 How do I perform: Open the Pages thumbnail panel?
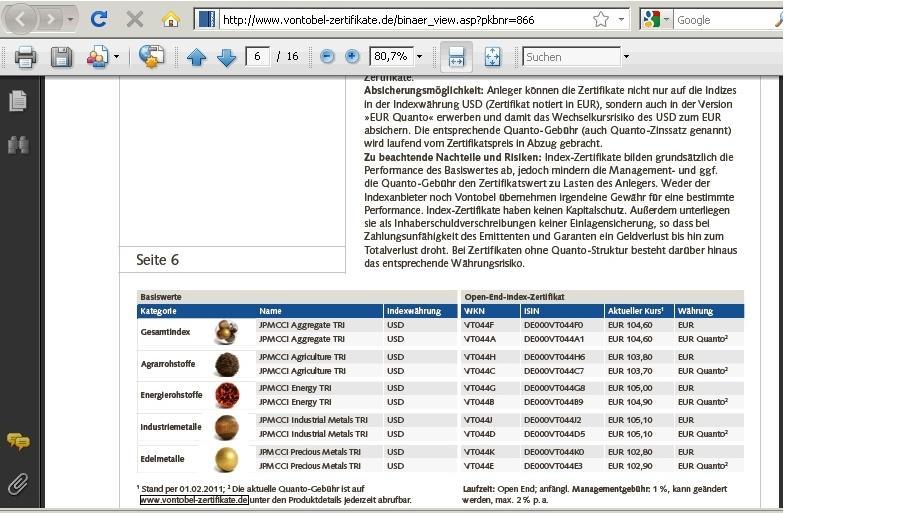coord(18,101)
